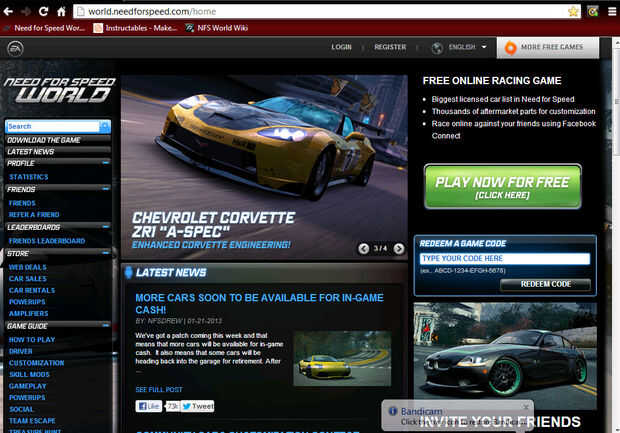Click the Corvette ZR1 A-Spec banner
Screen dimensions: 620x433
(264, 166)
